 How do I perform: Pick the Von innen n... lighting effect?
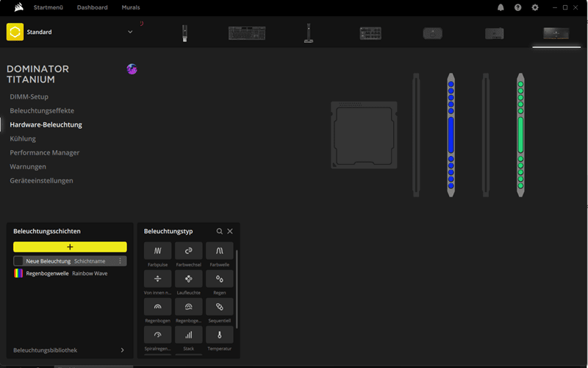(x=157, y=279)
